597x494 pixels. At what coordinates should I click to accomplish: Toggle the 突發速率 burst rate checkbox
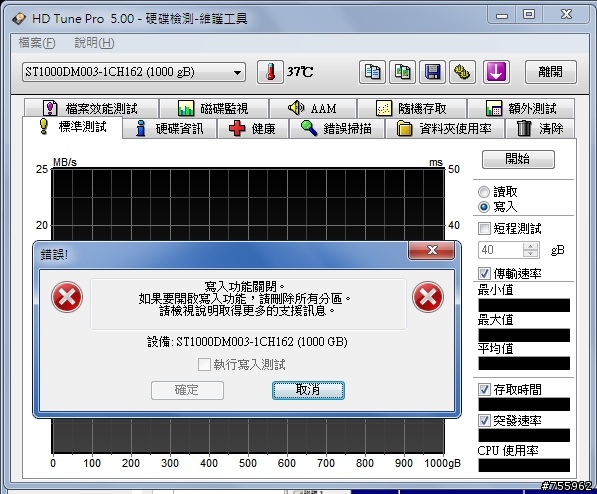484,420
